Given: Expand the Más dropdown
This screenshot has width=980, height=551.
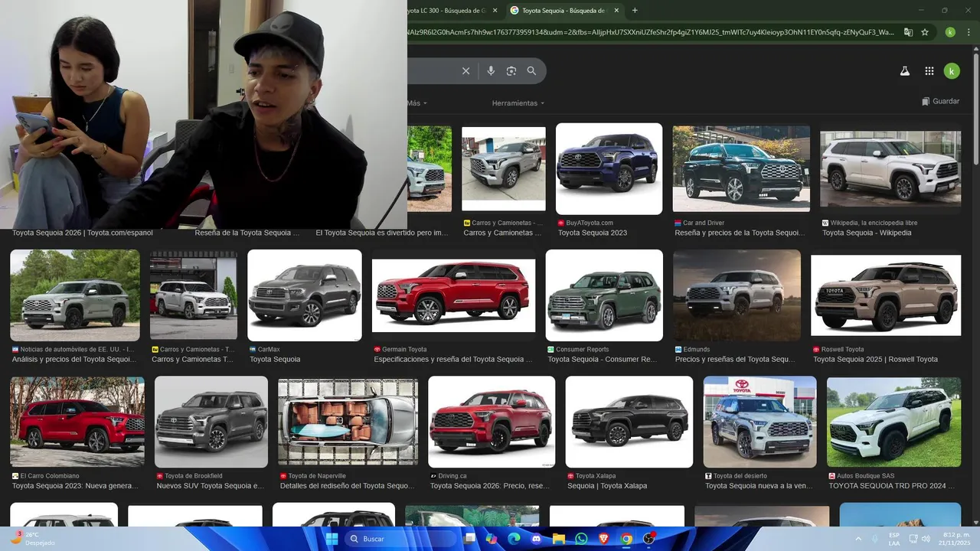Looking at the screenshot, I should coord(417,103).
